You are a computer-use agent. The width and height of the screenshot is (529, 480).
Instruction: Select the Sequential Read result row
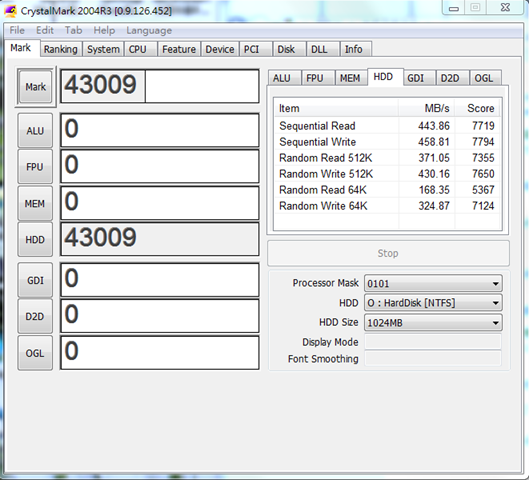[x=387, y=126]
